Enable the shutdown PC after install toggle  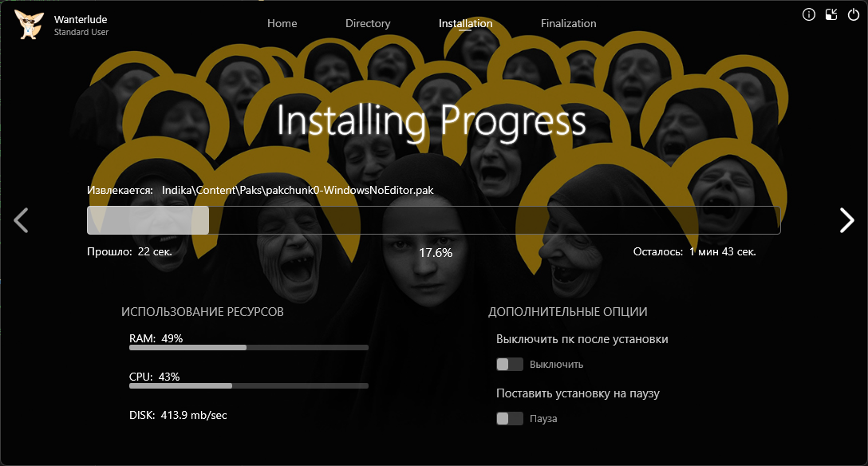pyautogui.click(x=510, y=365)
